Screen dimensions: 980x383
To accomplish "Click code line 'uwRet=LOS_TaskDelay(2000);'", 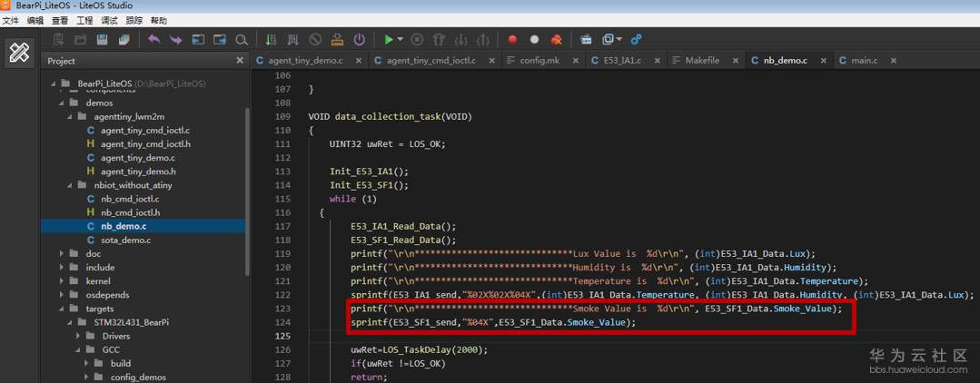I will (418, 350).
